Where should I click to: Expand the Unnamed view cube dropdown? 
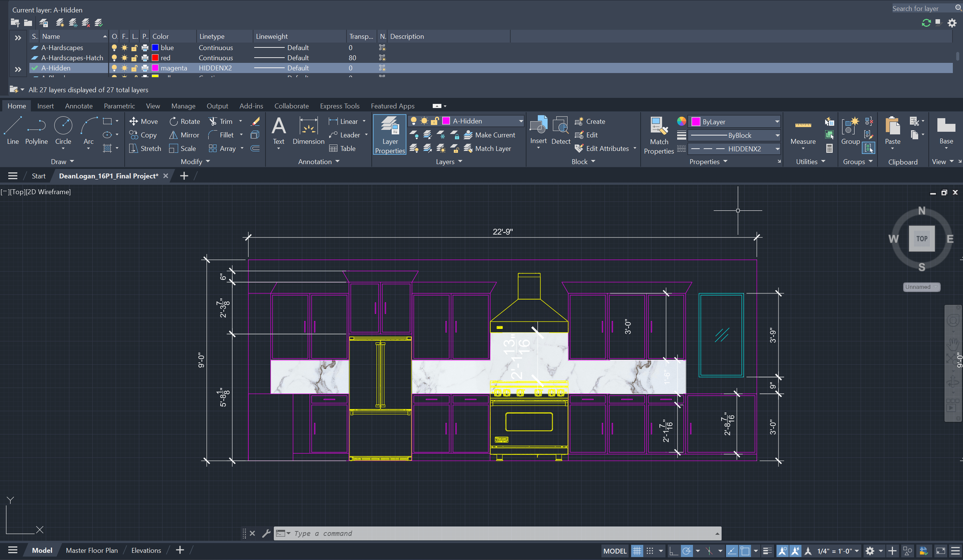921,287
